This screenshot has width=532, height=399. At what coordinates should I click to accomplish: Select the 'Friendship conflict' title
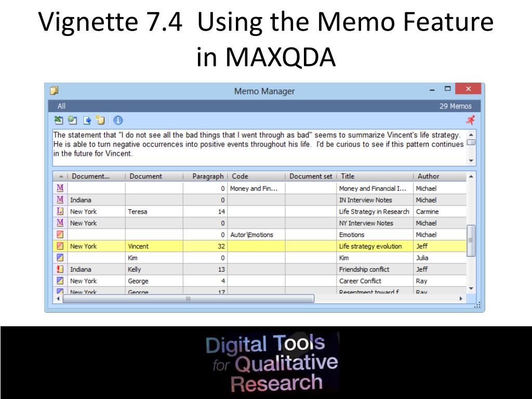(364, 269)
